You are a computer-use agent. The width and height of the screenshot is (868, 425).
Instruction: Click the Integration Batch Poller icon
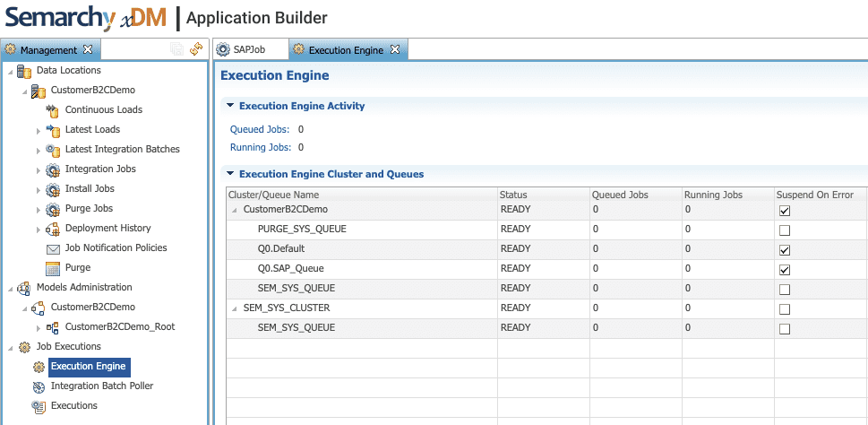[39, 386]
